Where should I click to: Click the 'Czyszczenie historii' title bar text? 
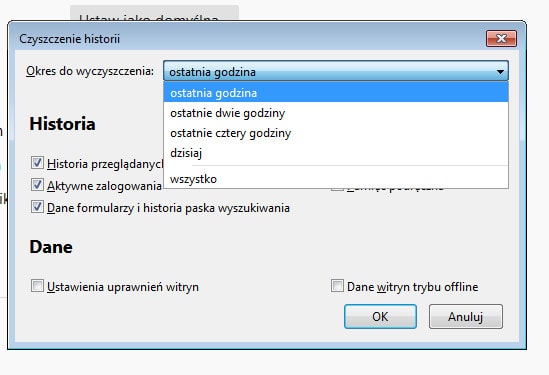(x=69, y=39)
